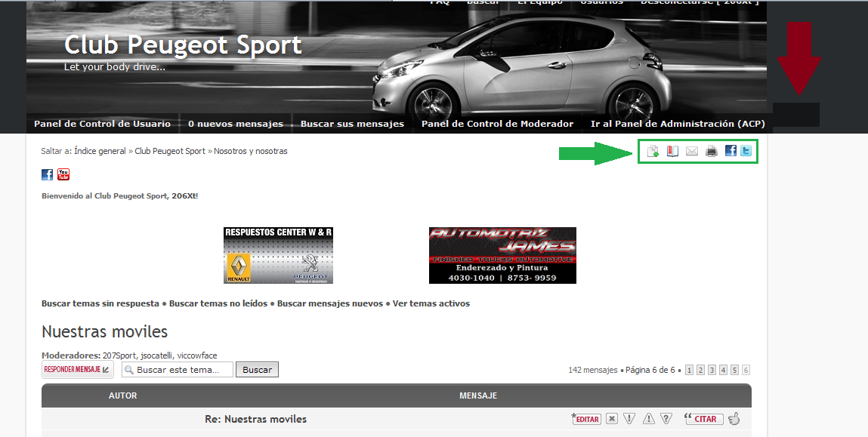Click the 'Bienvenido al Club Peugeot Sport' greeting
The height and width of the screenshot is (437, 868).
(x=119, y=195)
